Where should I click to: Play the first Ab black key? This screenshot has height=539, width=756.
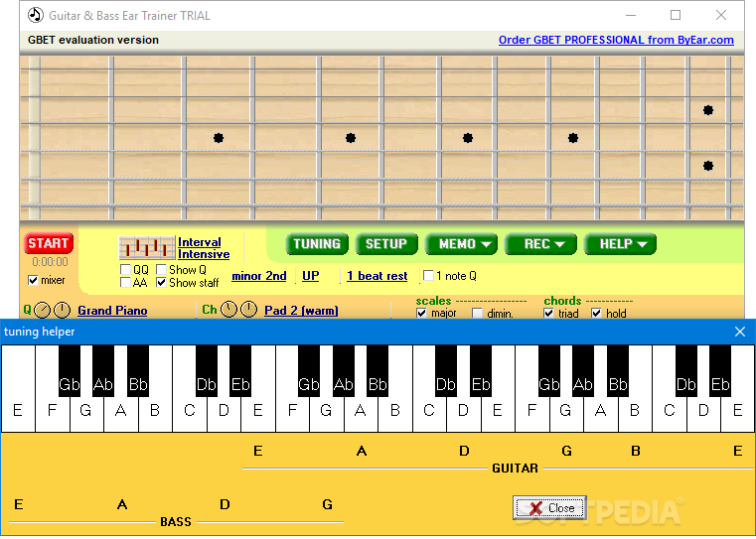tap(103, 371)
